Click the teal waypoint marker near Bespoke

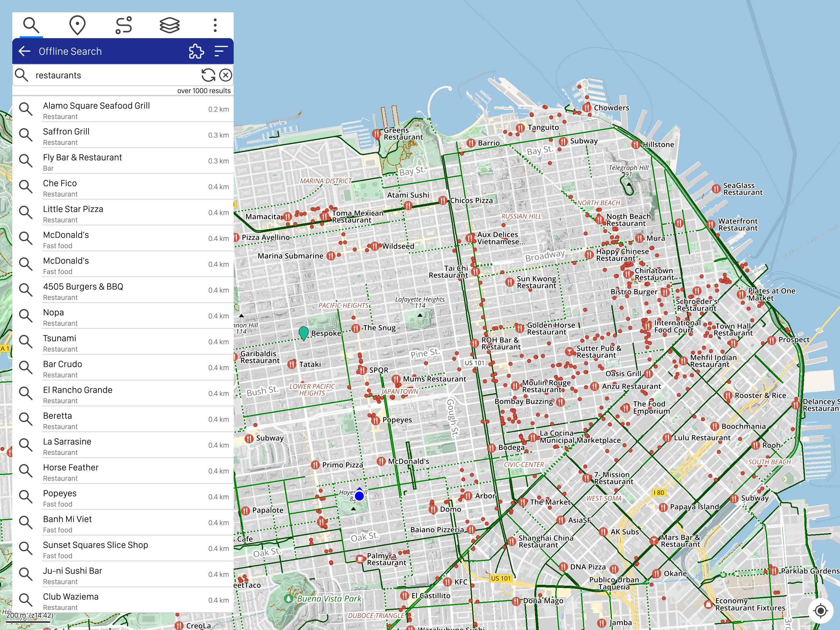(303, 333)
